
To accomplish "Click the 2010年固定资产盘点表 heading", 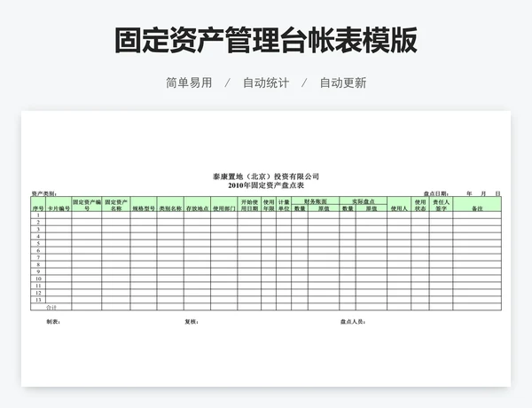I will coord(266,185).
